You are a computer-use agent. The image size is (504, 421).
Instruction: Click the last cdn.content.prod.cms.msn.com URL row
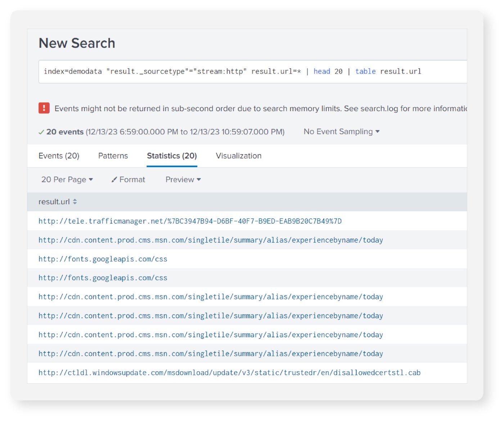pos(211,353)
